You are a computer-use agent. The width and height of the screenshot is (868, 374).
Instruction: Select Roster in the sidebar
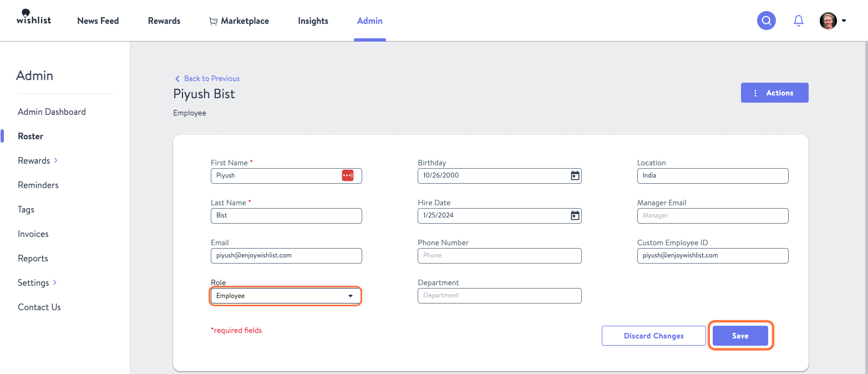pos(31,137)
